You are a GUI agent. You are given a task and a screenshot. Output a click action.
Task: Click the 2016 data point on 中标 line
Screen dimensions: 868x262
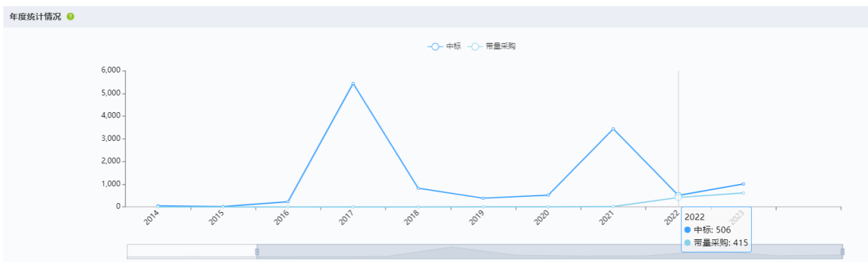(288, 202)
